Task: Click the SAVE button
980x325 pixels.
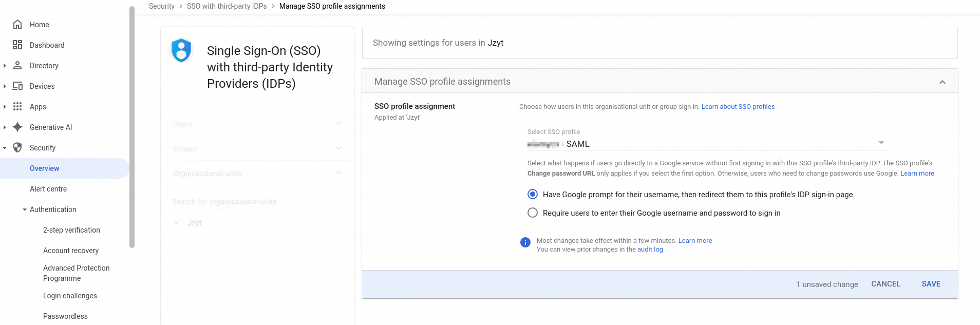Action: pyautogui.click(x=931, y=284)
